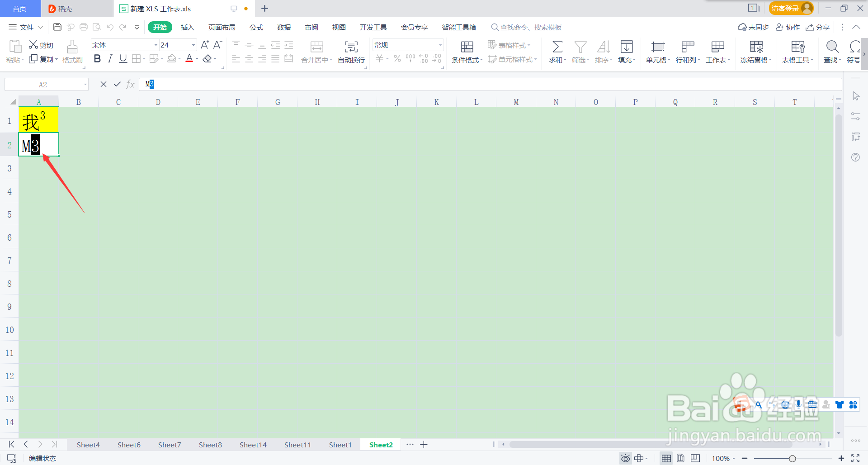Click the Table Tools (表格工具) icon
This screenshot has width=868, height=465.
tap(797, 47)
